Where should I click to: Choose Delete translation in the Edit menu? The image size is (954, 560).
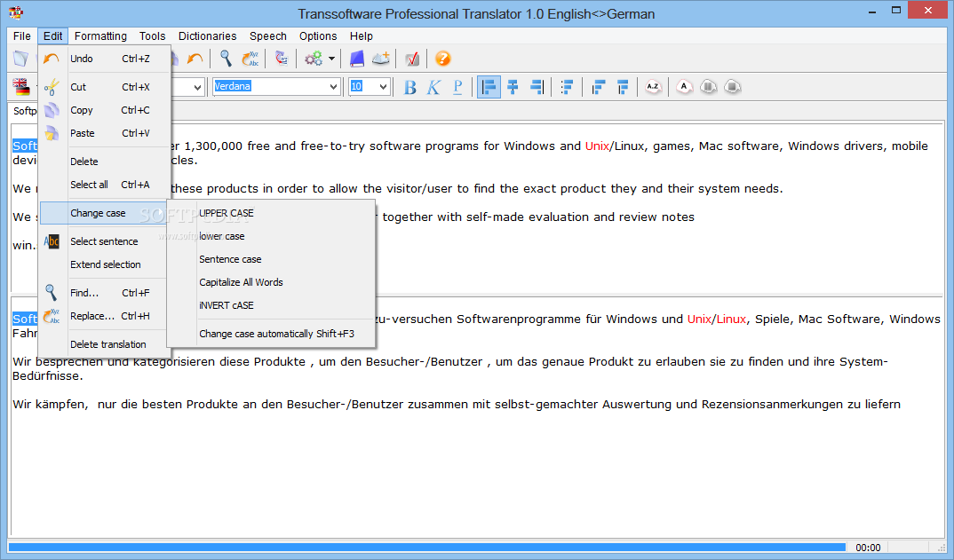104,344
